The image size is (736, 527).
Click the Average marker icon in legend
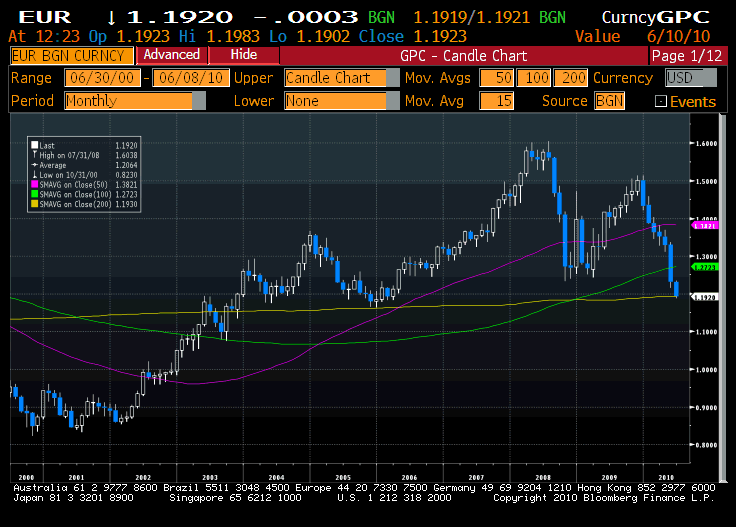click(x=33, y=165)
